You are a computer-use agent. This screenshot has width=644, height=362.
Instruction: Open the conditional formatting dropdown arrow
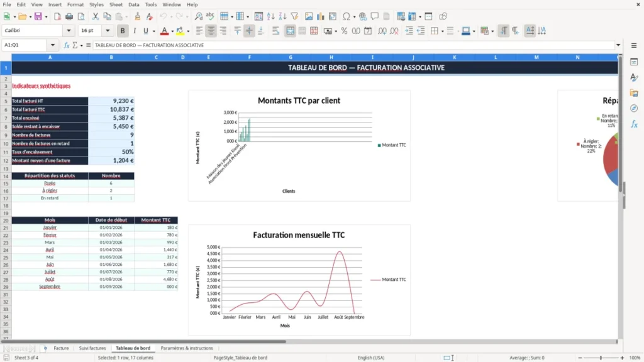click(x=492, y=31)
